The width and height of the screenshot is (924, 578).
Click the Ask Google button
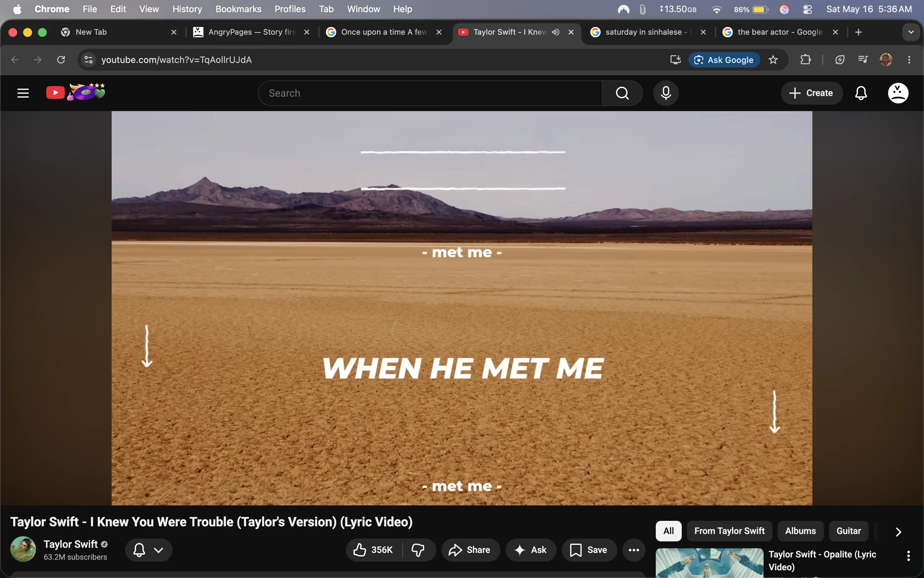coord(724,60)
